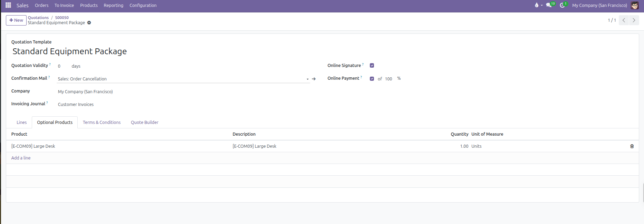Open Confirmation Mail record via arrow link
Viewport: 644px width, 224px height.
click(314, 79)
